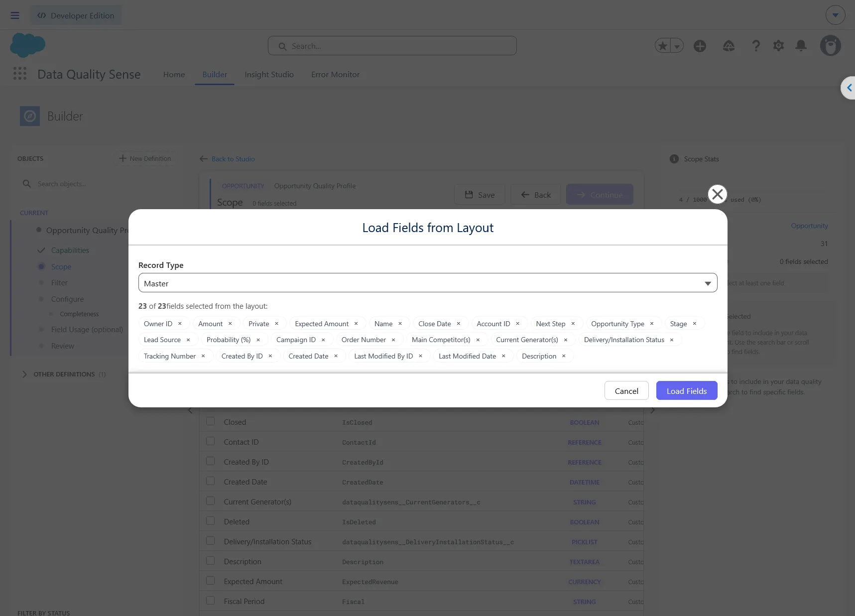Switch to the Error Monitor tab
The image size is (855, 616).
coord(335,74)
